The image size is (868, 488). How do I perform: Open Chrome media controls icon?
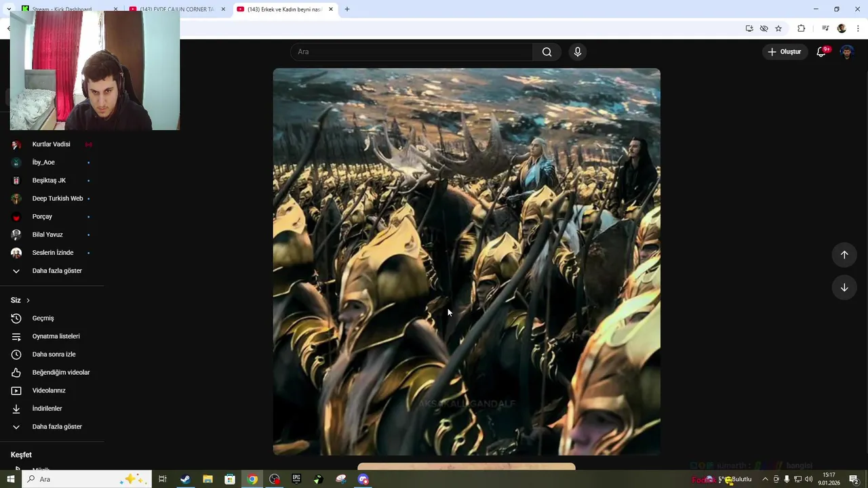(x=825, y=28)
